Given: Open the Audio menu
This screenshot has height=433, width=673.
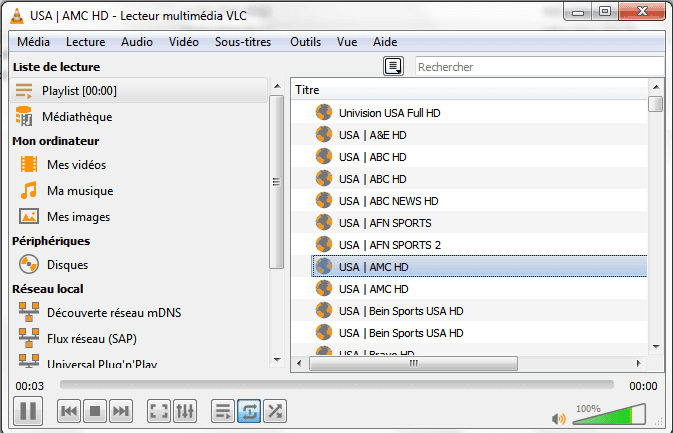Looking at the screenshot, I should pyautogui.click(x=137, y=42).
